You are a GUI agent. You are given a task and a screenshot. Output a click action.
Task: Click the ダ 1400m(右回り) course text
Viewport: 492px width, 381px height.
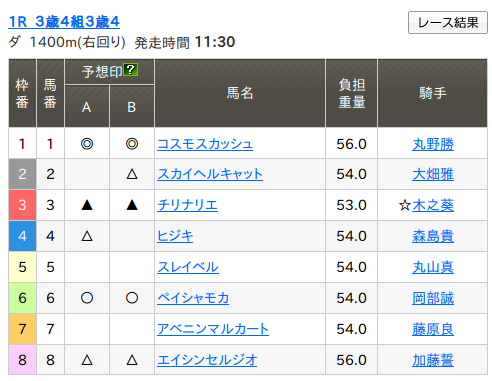tap(67, 42)
